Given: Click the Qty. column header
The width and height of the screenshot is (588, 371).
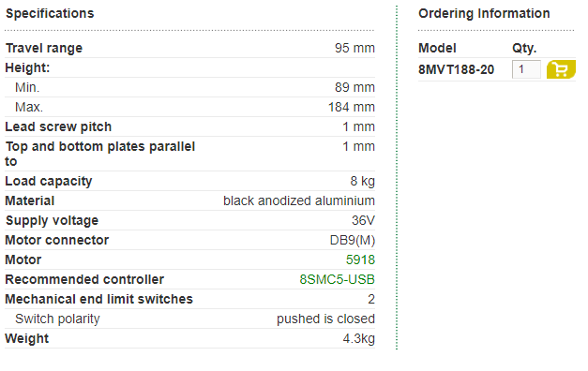Looking at the screenshot, I should [524, 49].
